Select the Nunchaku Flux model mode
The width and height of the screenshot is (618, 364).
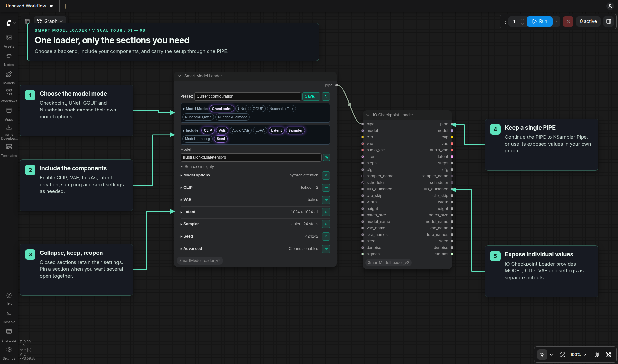(281, 109)
